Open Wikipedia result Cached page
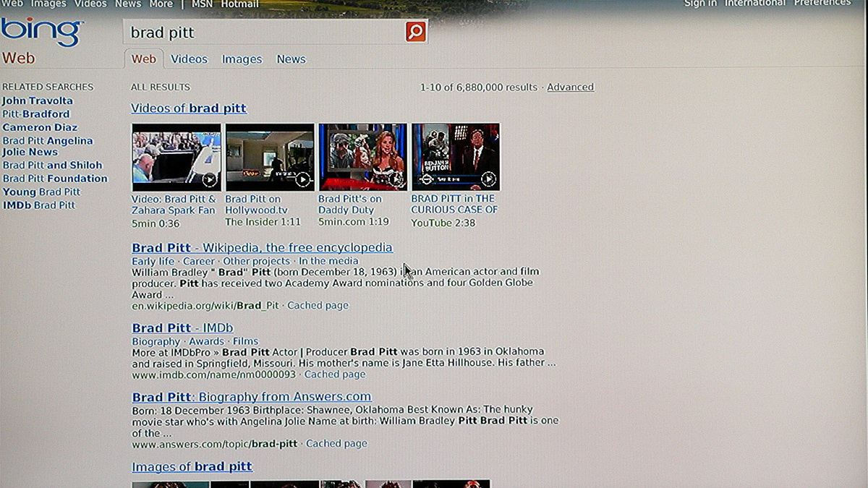 (318, 306)
